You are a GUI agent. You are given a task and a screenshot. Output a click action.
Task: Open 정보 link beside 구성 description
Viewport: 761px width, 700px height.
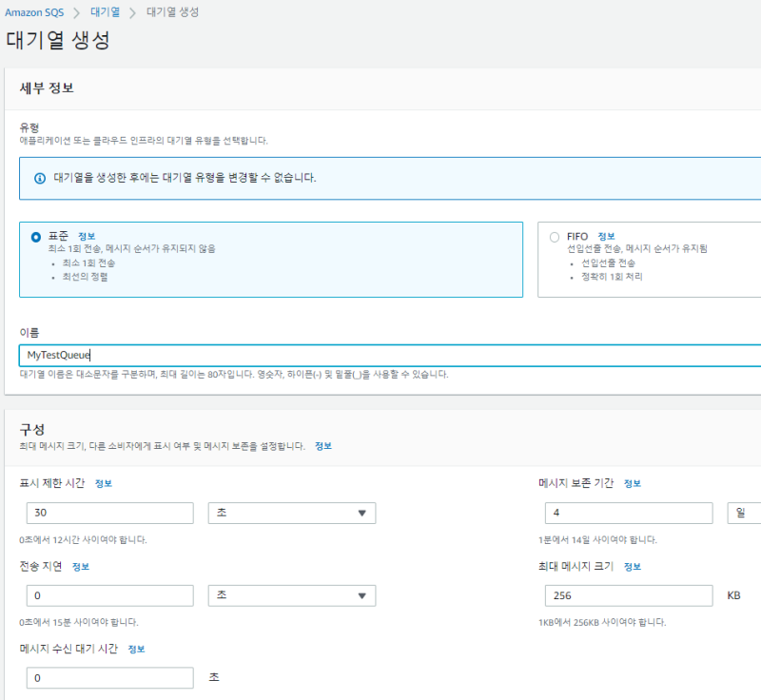pos(323,445)
